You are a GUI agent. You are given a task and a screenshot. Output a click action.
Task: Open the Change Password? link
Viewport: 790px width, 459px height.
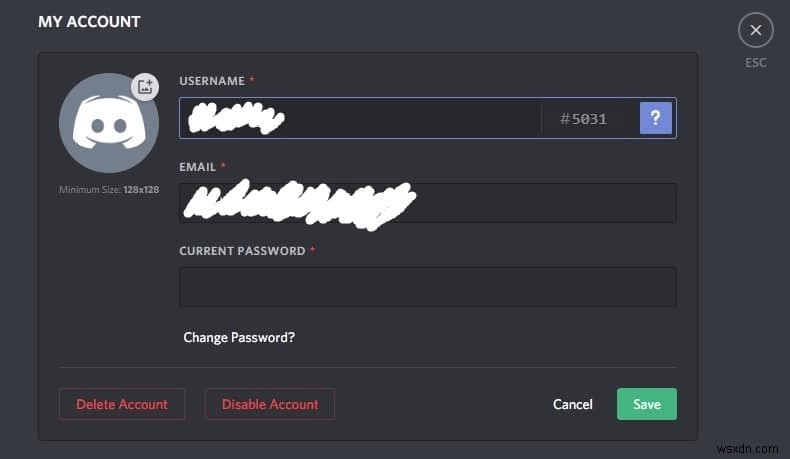[x=239, y=337]
